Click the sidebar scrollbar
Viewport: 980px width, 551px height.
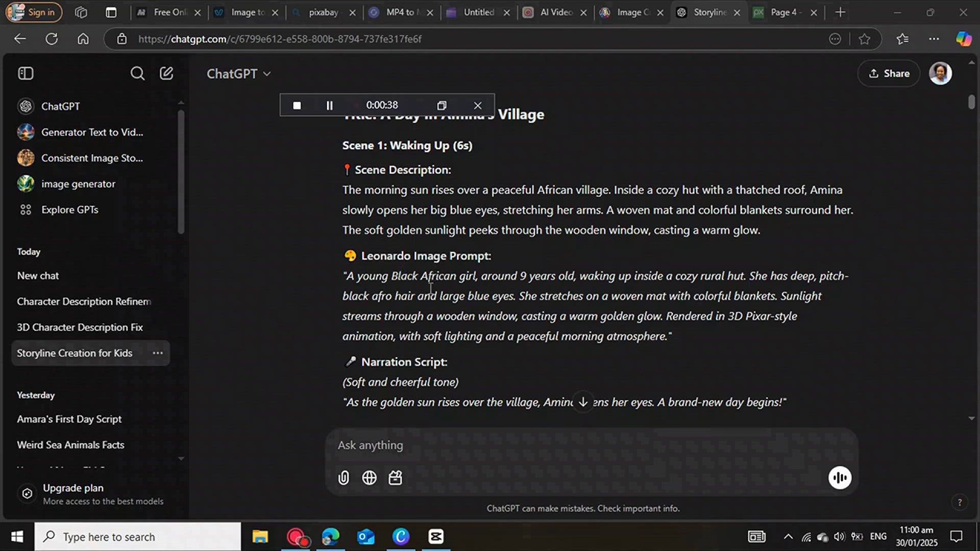click(181, 172)
